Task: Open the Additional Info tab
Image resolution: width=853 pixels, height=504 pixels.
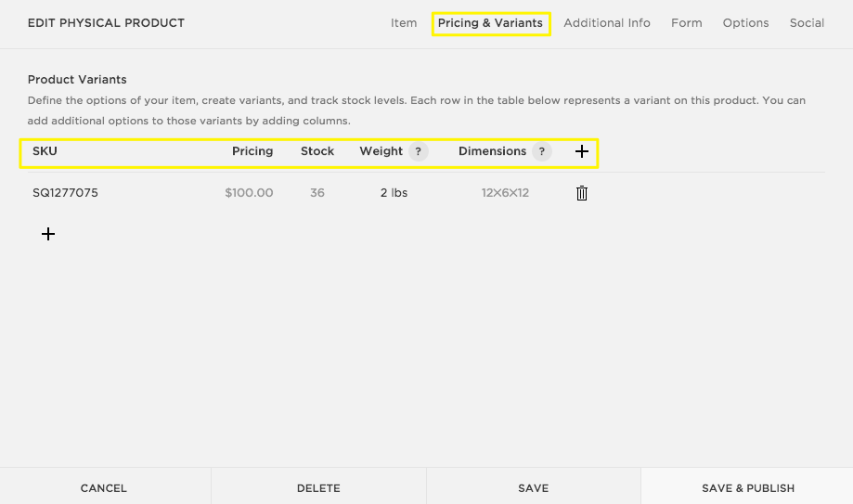Action: click(x=607, y=23)
